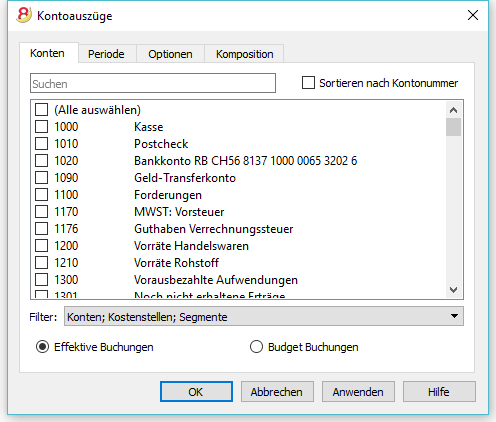Close the Kontoauszüge dialog
Viewport: 496px width, 422px height.
(x=473, y=15)
